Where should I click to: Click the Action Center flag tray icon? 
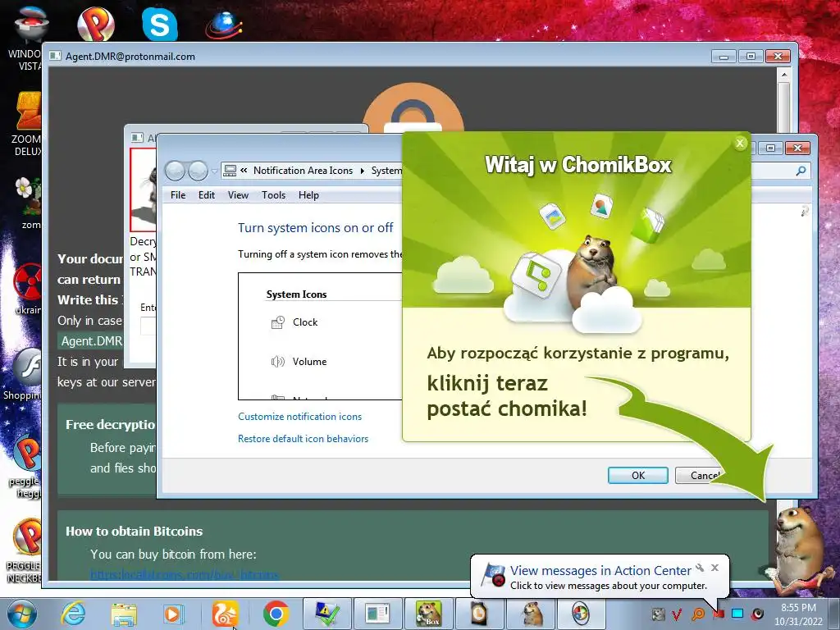(719, 614)
